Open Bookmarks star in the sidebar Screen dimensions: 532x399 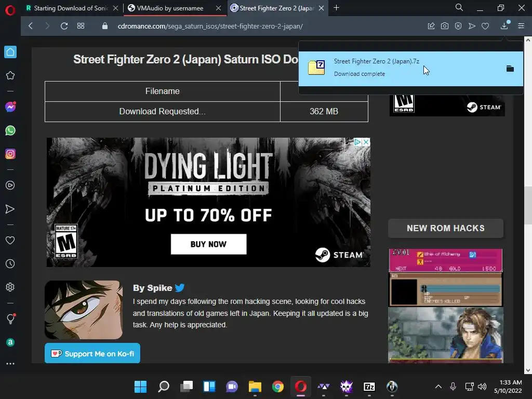tap(10, 75)
